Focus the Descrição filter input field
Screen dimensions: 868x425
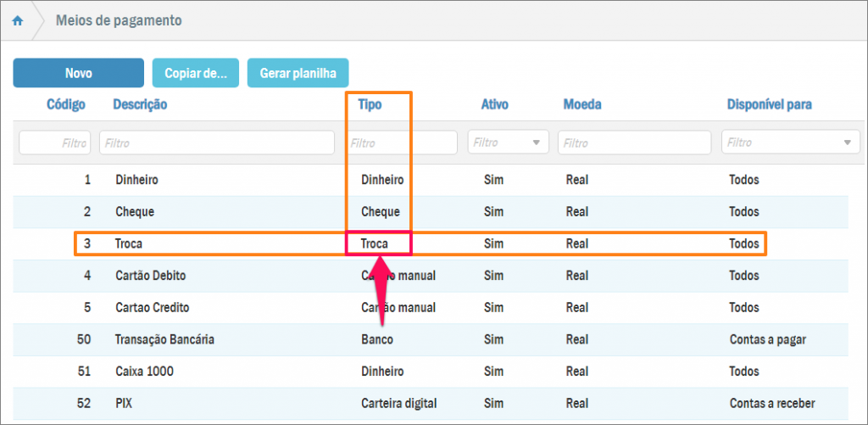217,143
